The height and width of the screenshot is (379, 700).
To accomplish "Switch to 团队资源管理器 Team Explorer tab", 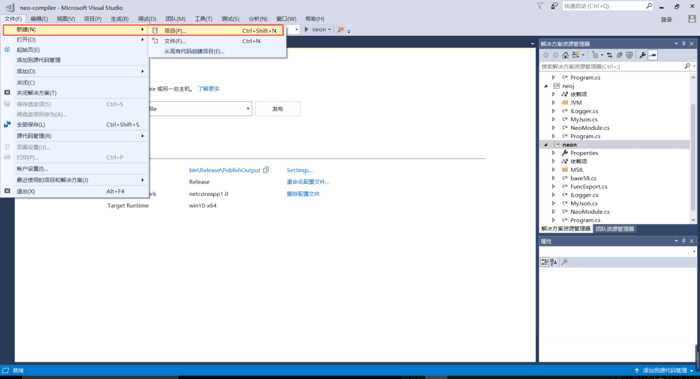I will [615, 229].
